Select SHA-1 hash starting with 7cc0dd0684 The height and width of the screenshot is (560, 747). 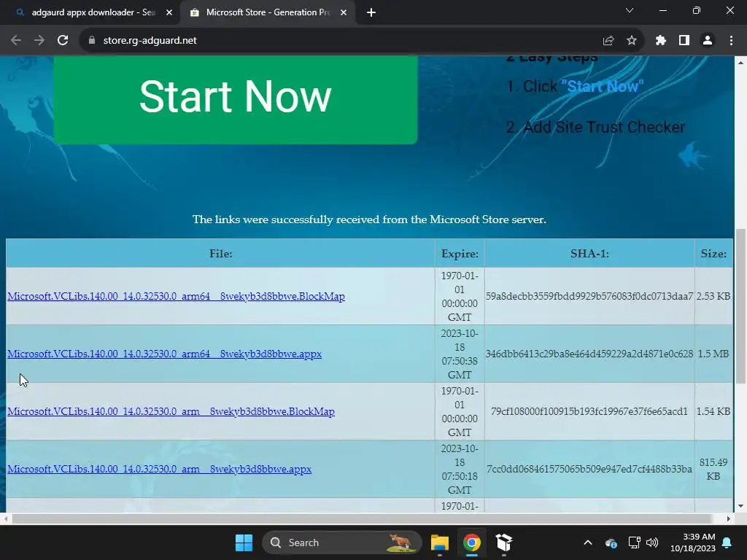[589, 469]
